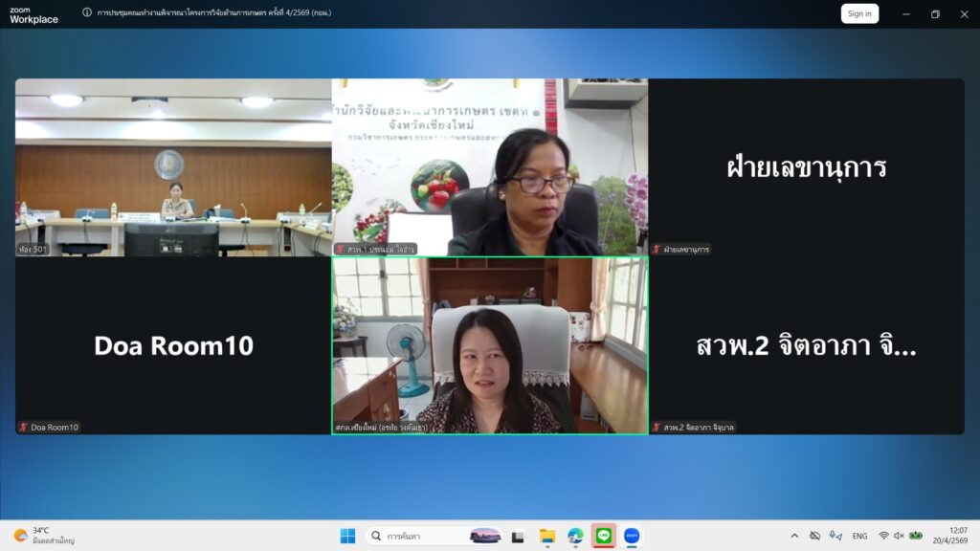Click the Zoom Workplace logo
Image resolution: width=980 pixels, height=551 pixels.
coord(33,14)
